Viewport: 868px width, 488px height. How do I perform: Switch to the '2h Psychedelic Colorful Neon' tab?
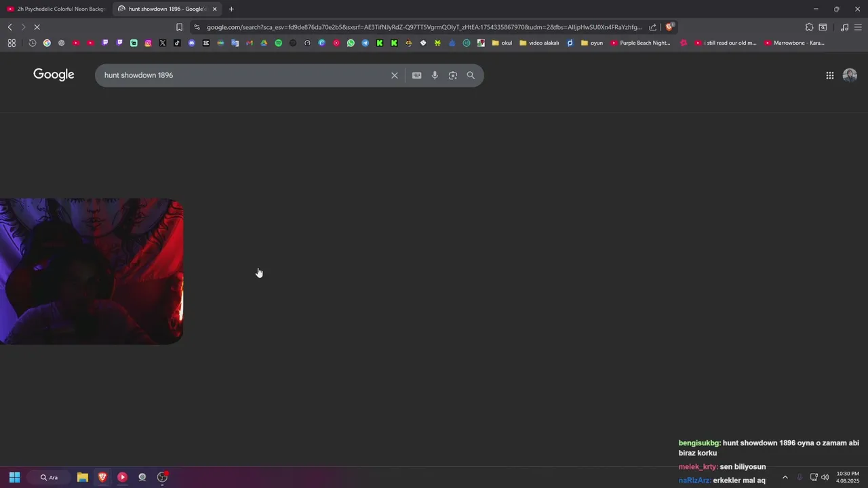(56, 9)
